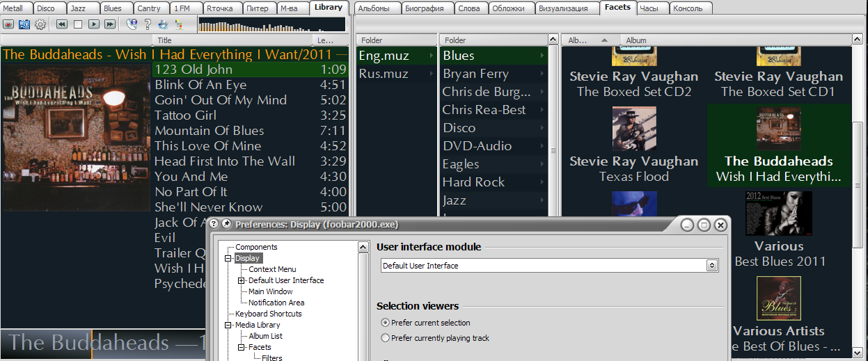Skip to next track button
Viewport: 868px width, 361px height.
tap(110, 24)
